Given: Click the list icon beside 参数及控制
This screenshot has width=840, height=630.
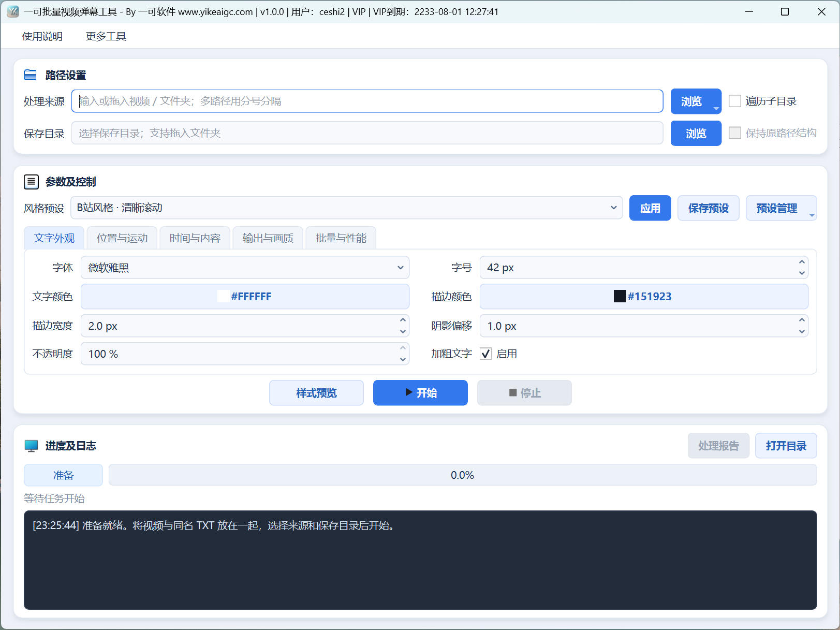Looking at the screenshot, I should (31, 182).
